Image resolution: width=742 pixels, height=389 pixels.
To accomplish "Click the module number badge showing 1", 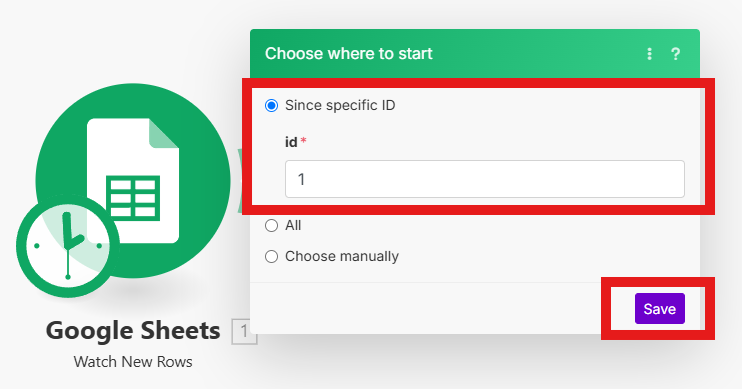I will pos(244,331).
